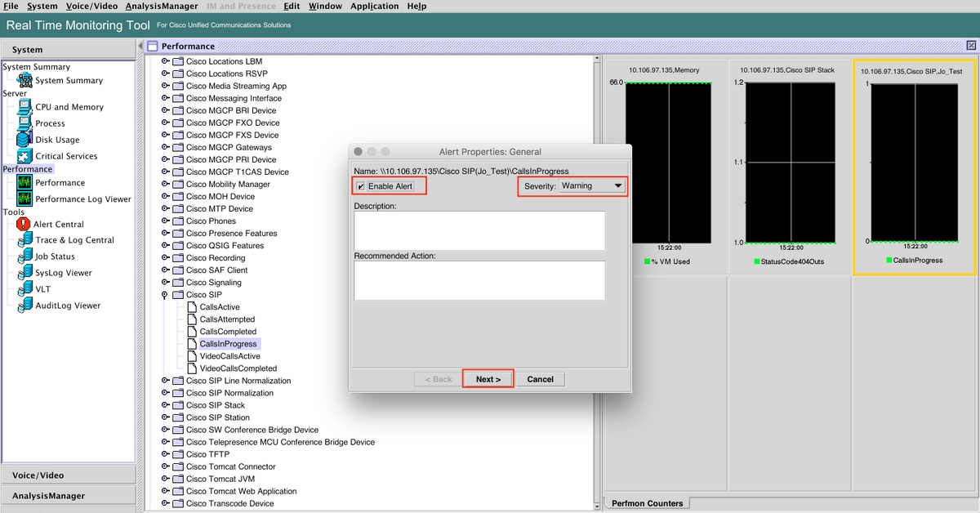Open SysLog Viewer icon

(x=24, y=273)
